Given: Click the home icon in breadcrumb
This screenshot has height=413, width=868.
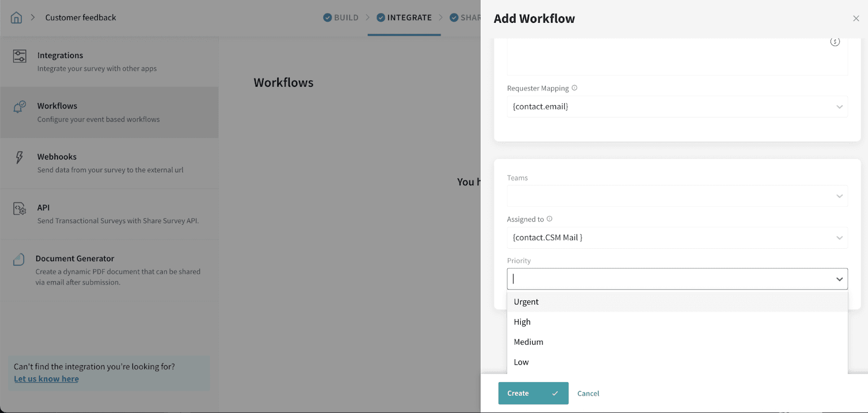Looking at the screenshot, I should click(16, 18).
